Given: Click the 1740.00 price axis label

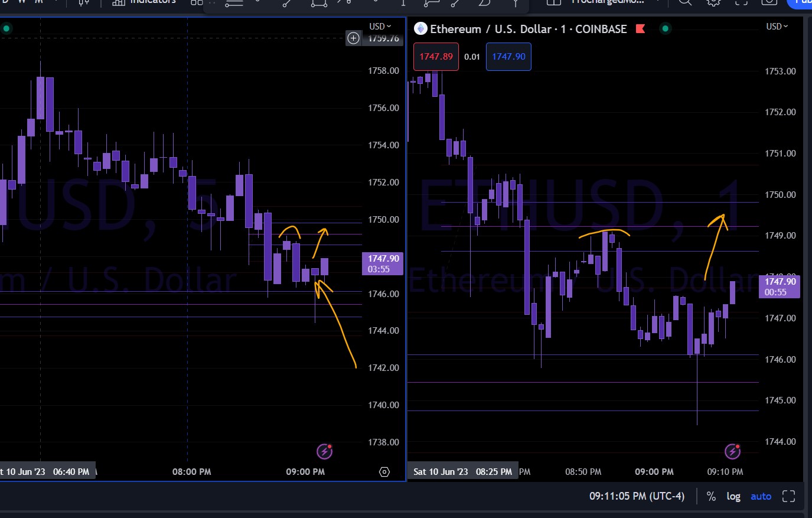Looking at the screenshot, I should pos(384,405).
